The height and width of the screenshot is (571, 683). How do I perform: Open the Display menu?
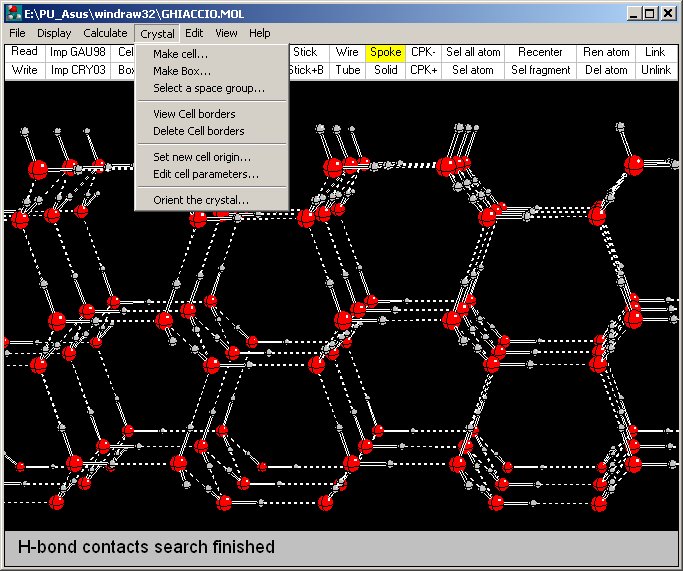(x=54, y=33)
